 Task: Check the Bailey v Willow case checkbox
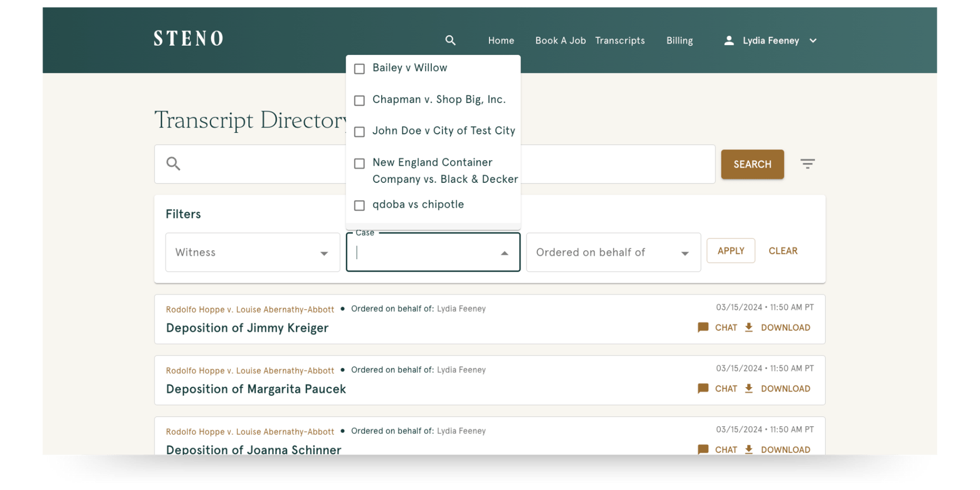(359, 69)
